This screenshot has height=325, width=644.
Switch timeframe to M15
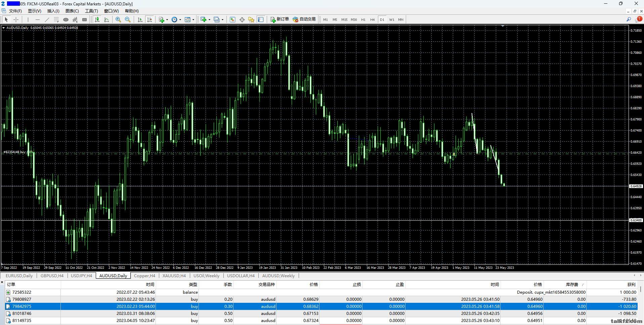tap(344, 20)
